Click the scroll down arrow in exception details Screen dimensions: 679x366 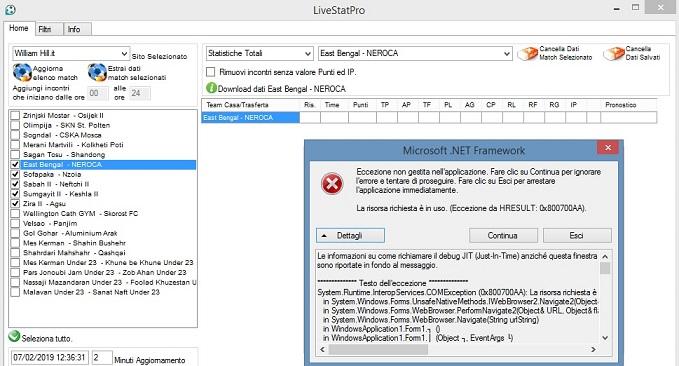click(605, 338)
